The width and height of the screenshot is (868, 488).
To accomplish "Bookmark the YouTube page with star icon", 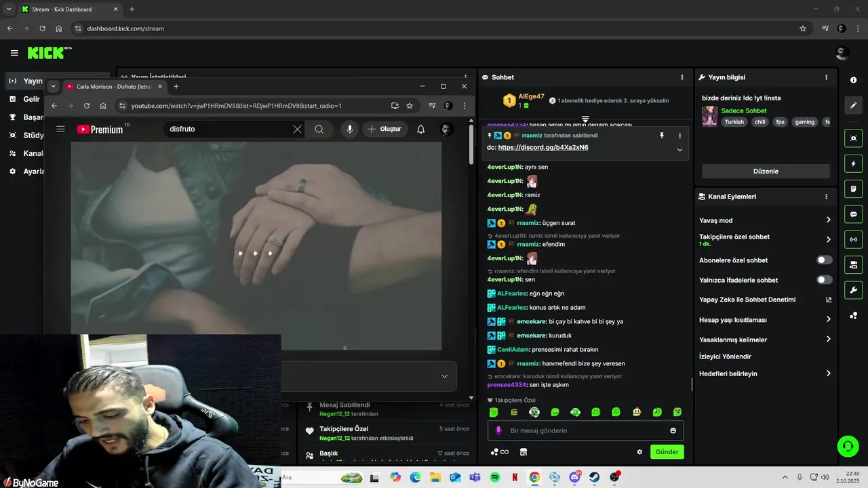I will point(410,106).
